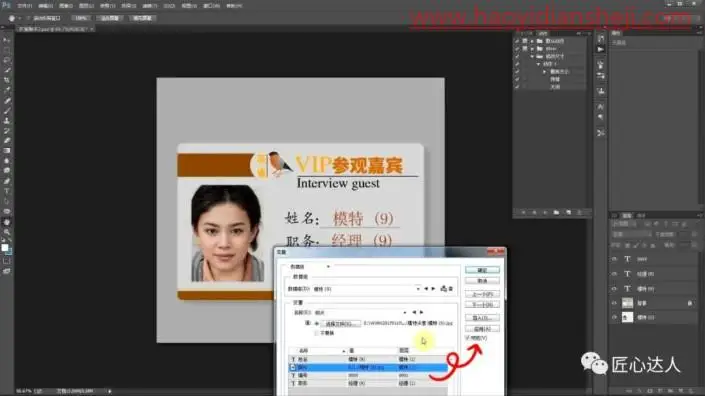The height and width of the screenshot is (396, 705).
Task: Select the Brush tool
Action: point(7,110)
